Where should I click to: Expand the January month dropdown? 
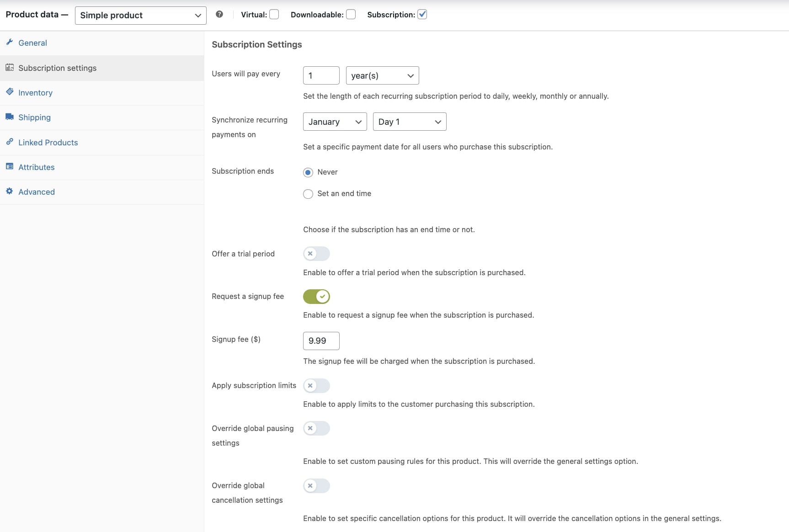coord(335,122)
